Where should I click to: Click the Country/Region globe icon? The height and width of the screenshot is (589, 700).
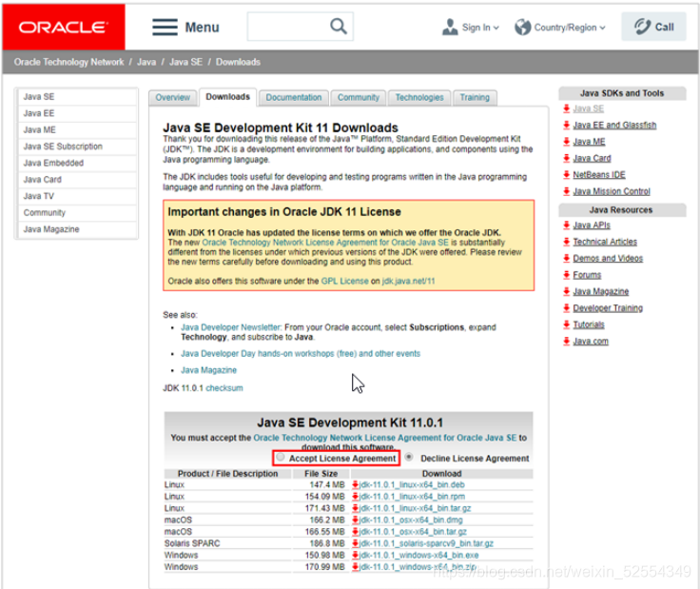tap(522, 28)
